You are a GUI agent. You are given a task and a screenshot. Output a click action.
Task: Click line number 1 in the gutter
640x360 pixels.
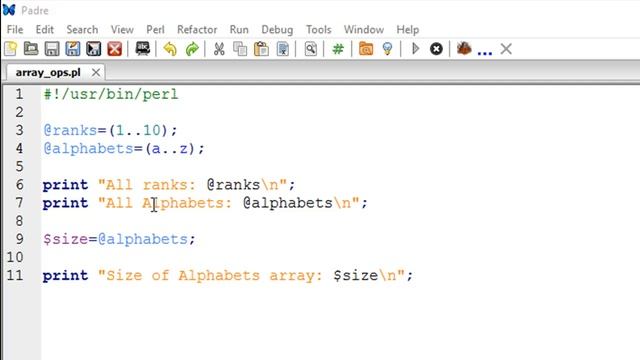pos(19,94)
